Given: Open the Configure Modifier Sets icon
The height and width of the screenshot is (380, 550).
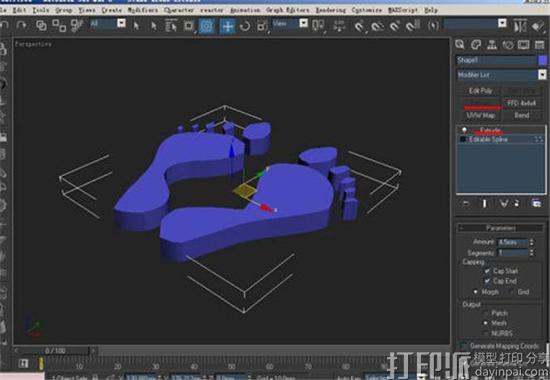Looking at the screenshot, I should pyautogui.click(x=536, y=204).
